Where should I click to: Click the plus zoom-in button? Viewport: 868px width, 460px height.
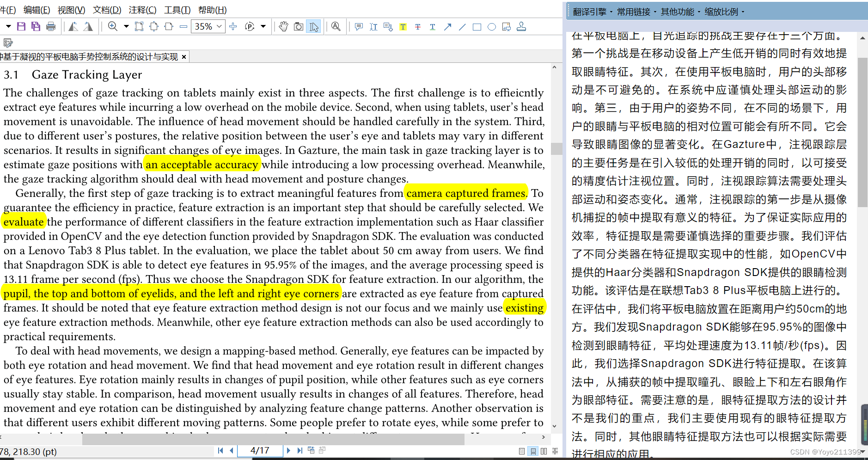coord(233,27)
